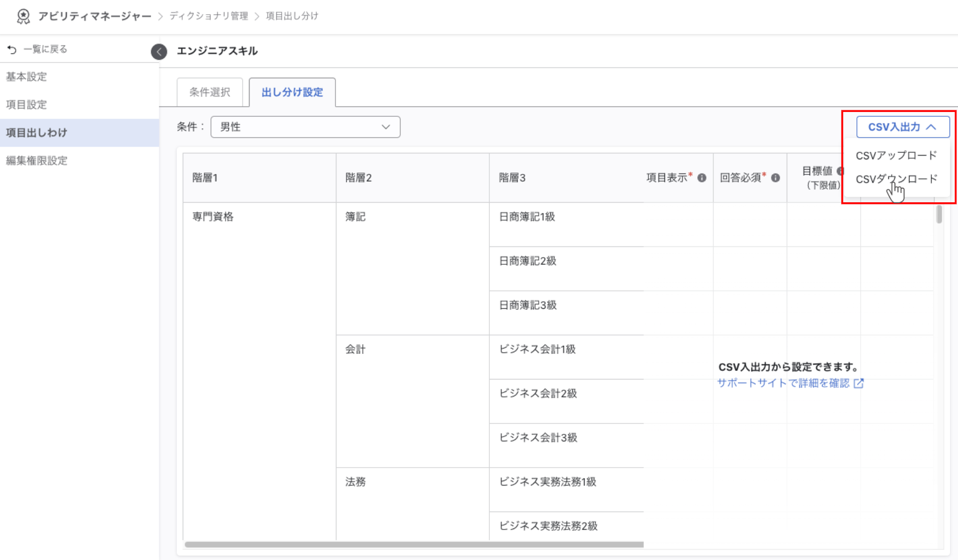The width and height of the screenshot is (958, 560).
Task: Click the ビジネス会計1級 row
Action: click(x=567, y=357)
